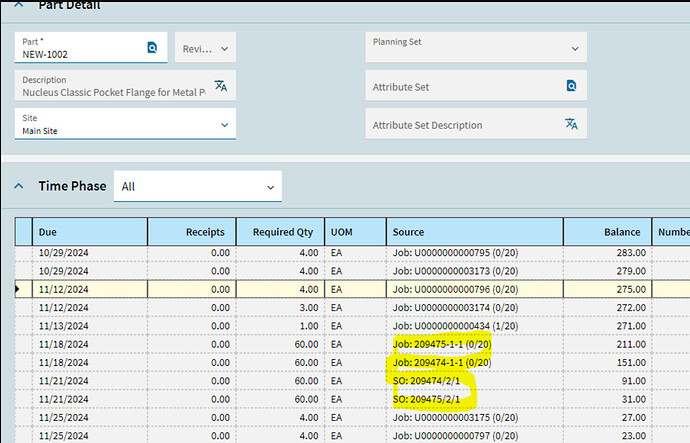Sort by the Source column header
690x443 pixels.
point(475,231)
